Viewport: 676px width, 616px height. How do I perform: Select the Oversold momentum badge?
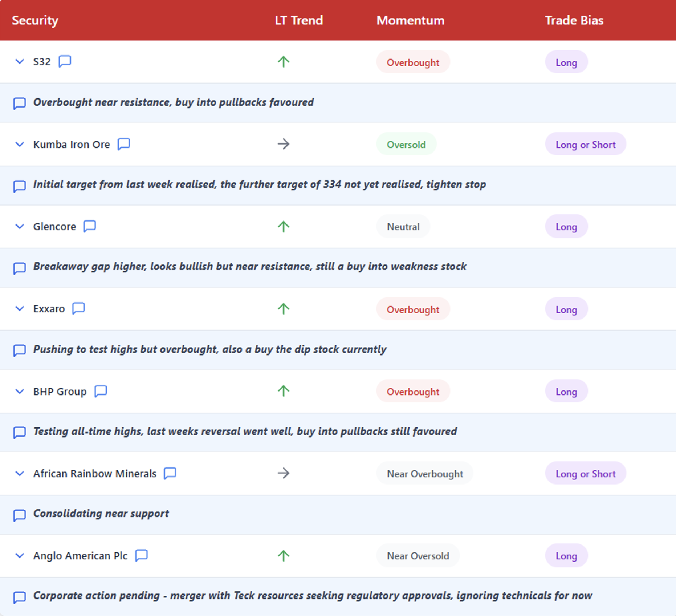tap(406, 144)
